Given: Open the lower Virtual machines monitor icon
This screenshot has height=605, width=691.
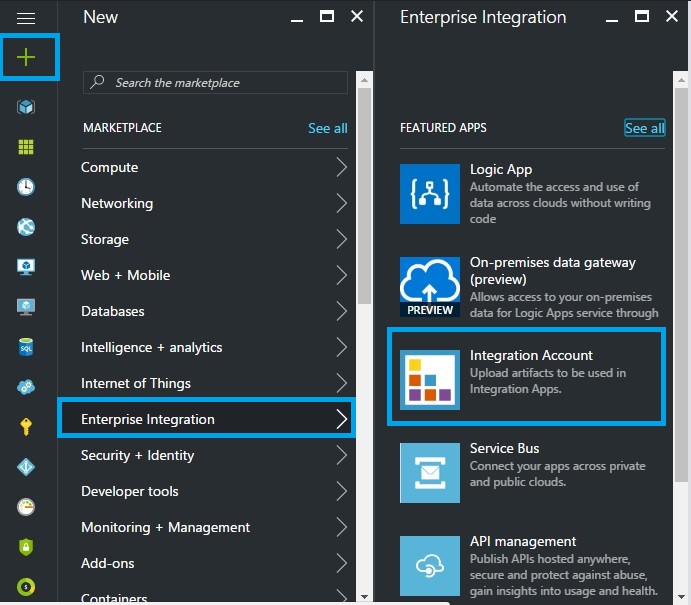Looking at the screenshot, I should click(x=26, y=307).
